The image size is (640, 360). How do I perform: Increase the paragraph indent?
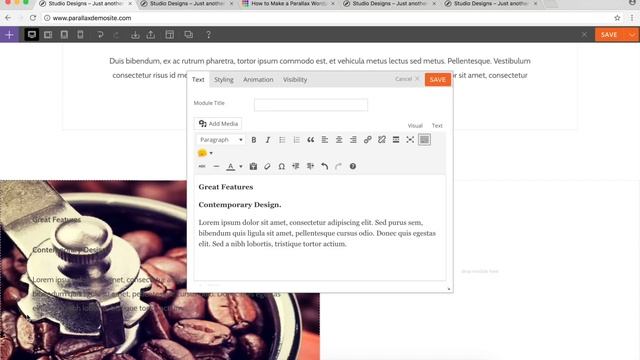[310, 167]
